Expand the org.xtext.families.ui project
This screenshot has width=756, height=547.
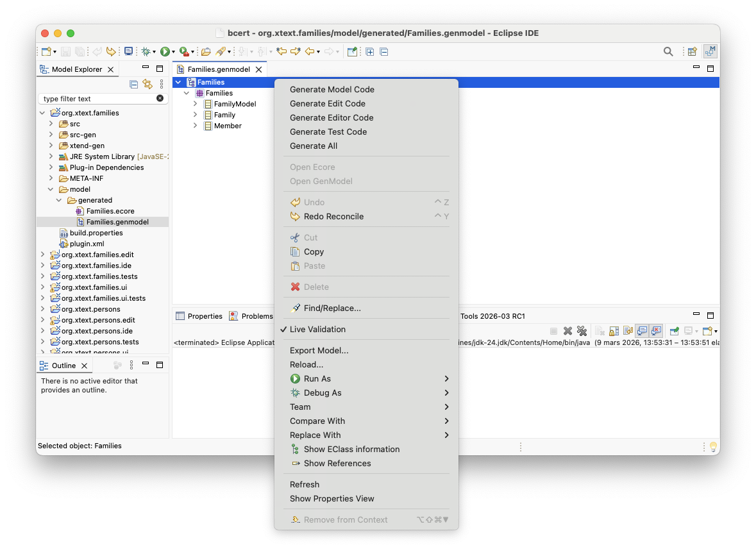pos(42,287)
